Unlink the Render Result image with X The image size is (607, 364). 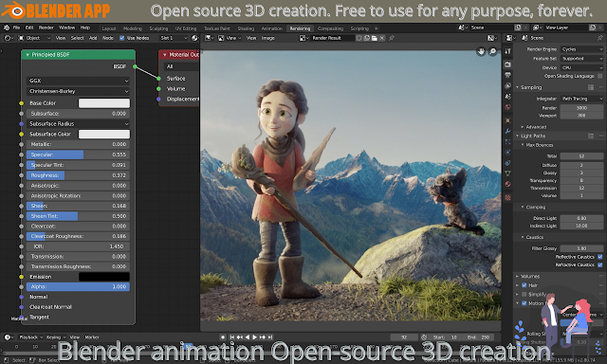click(382, 38)
